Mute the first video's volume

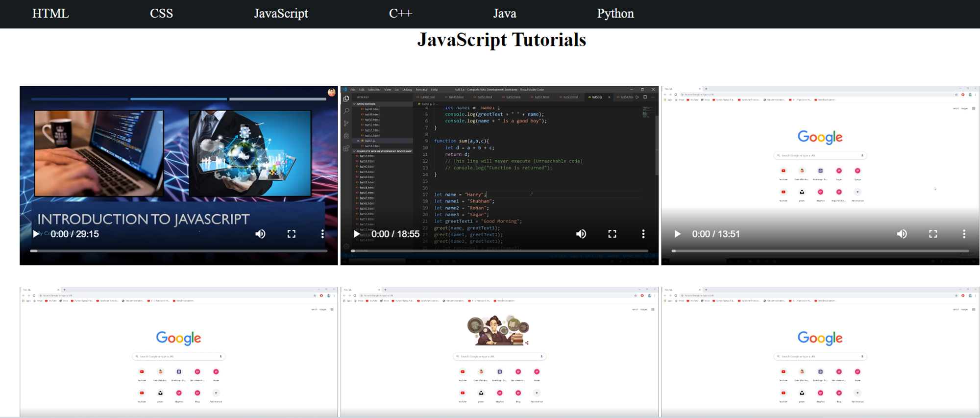[260, 234]
